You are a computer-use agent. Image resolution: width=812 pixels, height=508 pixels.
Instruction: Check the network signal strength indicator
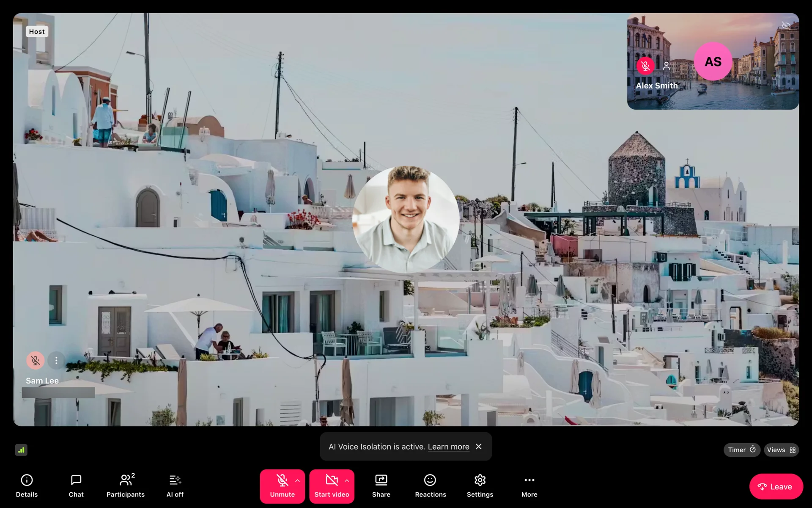click(21, 450)
